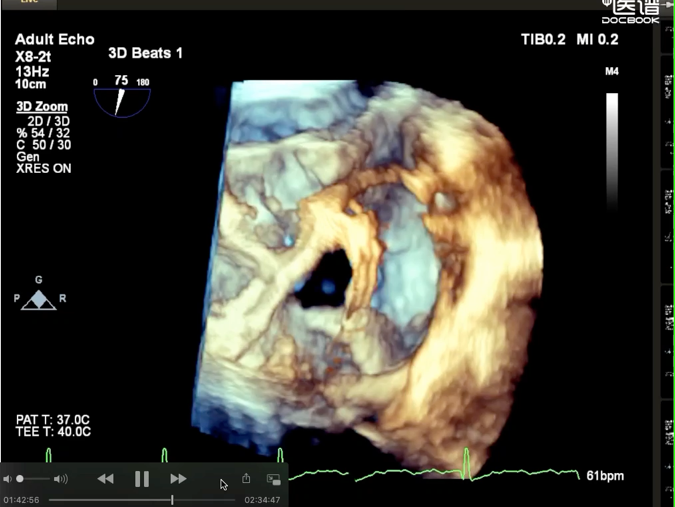Image resolution: width=675 pixels, height=507 pixels.
Task: Pause the video playback
Action: [x=142, y=479]
